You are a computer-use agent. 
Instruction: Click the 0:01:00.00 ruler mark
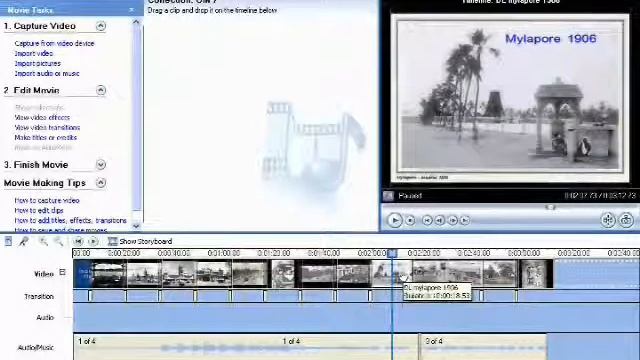pyautogui.click(x=223, y=253)
